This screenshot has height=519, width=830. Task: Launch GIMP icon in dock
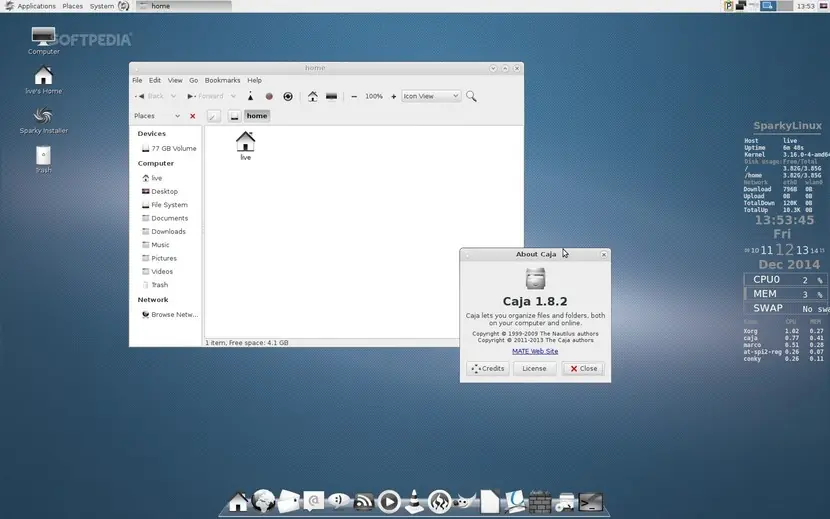click(x=464, y=501)
